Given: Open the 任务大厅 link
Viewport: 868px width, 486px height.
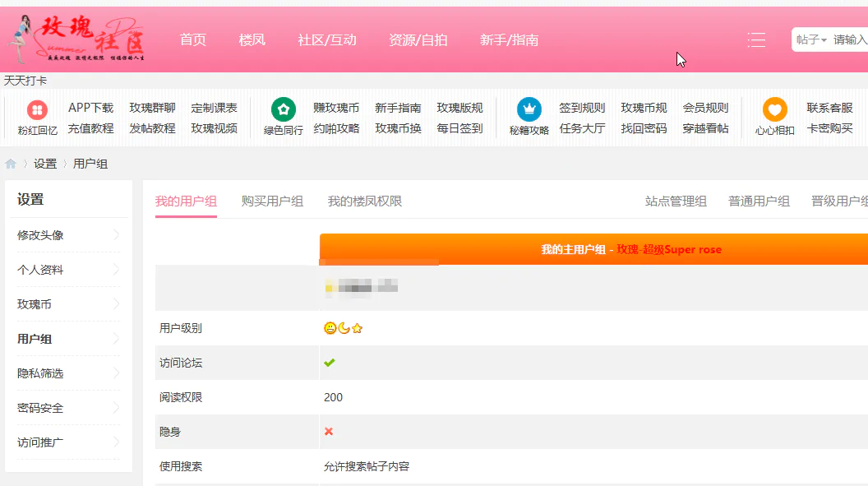Looking at the screenshot, I should tap(582, 128).
